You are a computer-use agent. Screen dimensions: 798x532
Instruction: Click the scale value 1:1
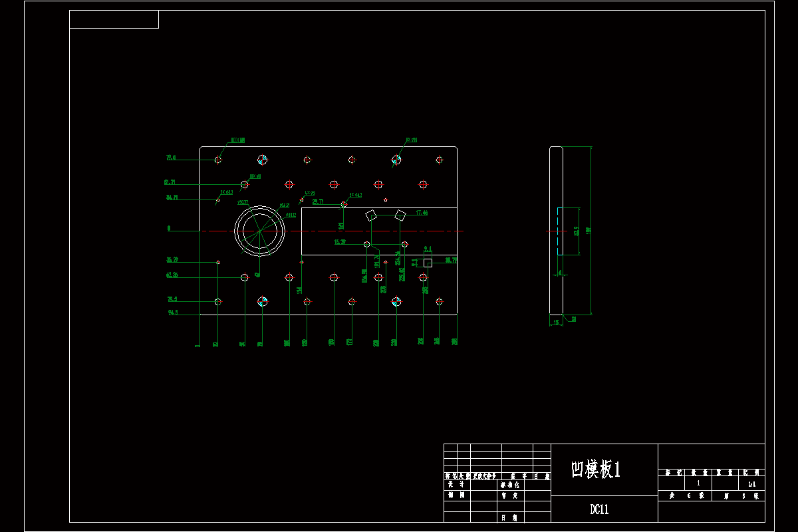coord(751,485)
